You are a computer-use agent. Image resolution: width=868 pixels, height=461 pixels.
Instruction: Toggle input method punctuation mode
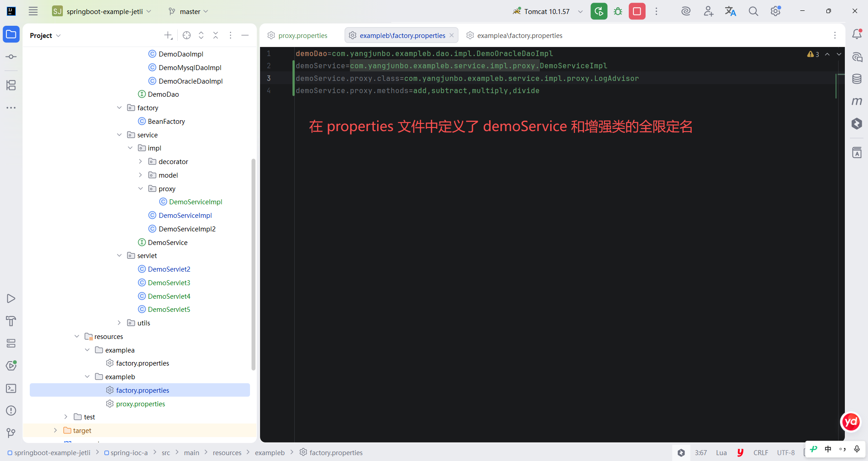(x=842, y=449)
